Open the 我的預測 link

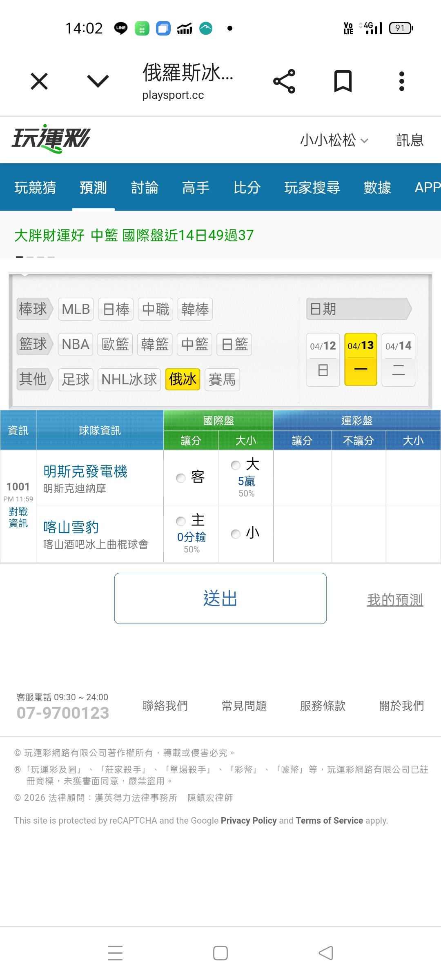coord(395,599)
